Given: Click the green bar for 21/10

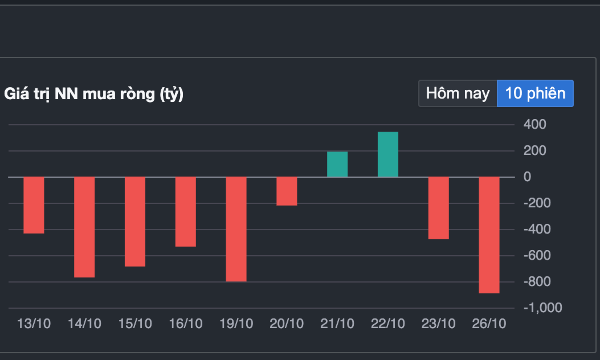Looking at the screenshot, I should click(337, 165).
